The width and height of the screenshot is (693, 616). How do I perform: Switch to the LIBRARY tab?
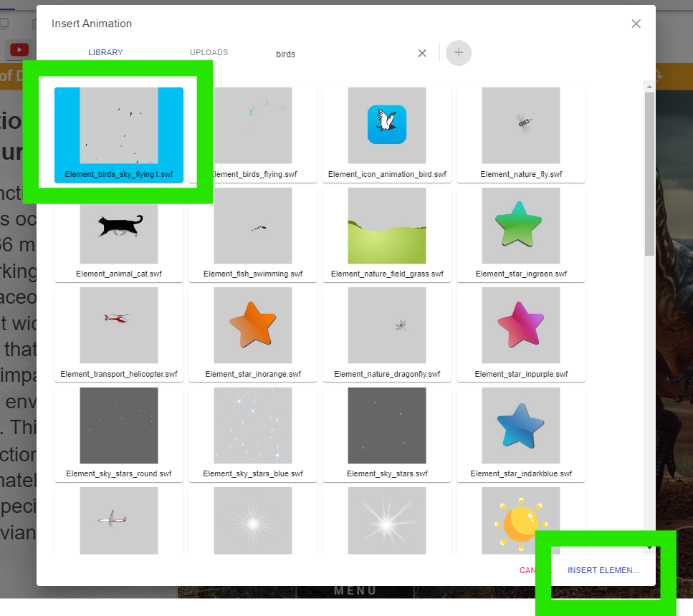pyautogui.click(x=105, y=52)
